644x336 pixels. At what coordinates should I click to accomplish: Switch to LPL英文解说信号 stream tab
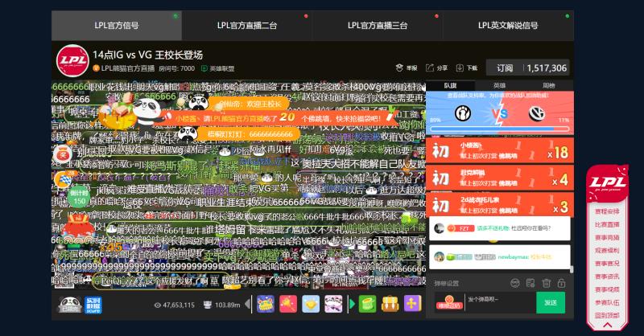click(508, 26)
